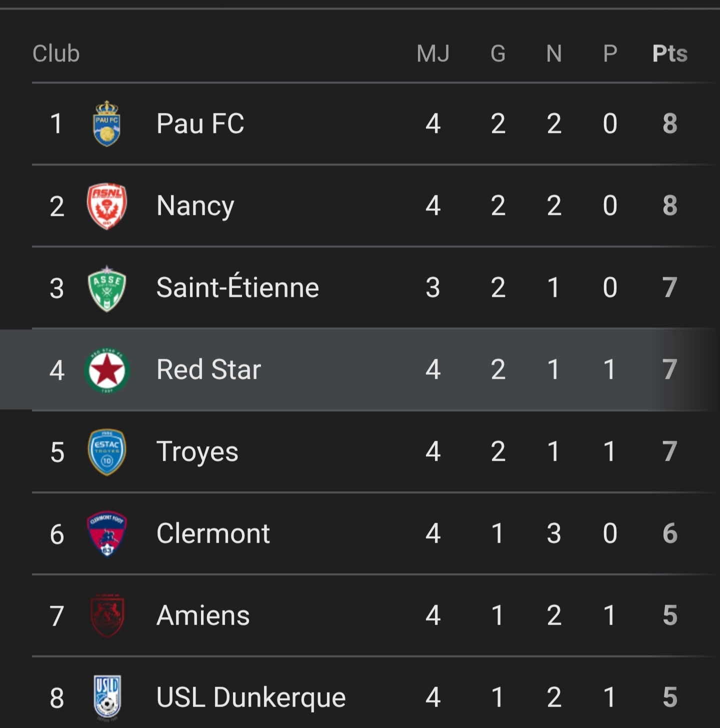Click the G wins column header
Screen dimensions: 720x728
coord(498,53)
